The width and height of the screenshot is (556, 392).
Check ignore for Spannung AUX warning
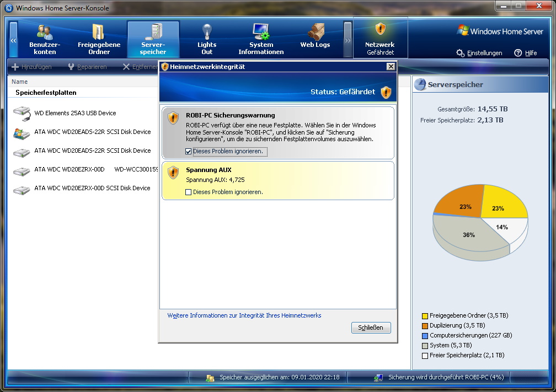[x=189, y=192]
